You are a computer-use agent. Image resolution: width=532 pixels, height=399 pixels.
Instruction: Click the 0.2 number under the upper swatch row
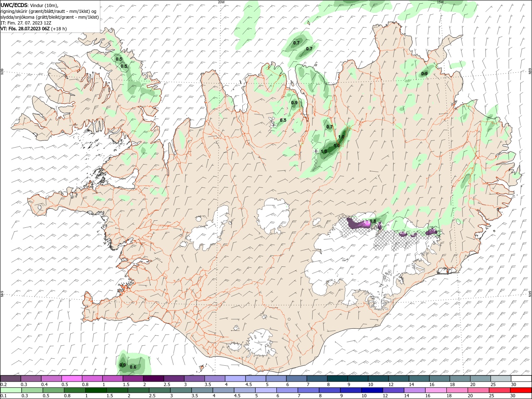click(x=3, y=384)
